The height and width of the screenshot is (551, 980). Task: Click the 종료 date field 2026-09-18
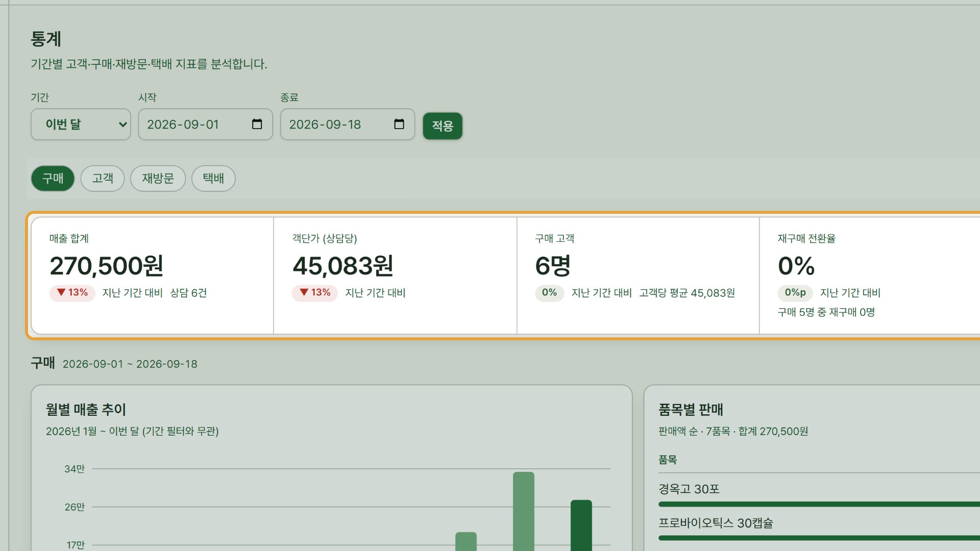click(x=347, y=124)
